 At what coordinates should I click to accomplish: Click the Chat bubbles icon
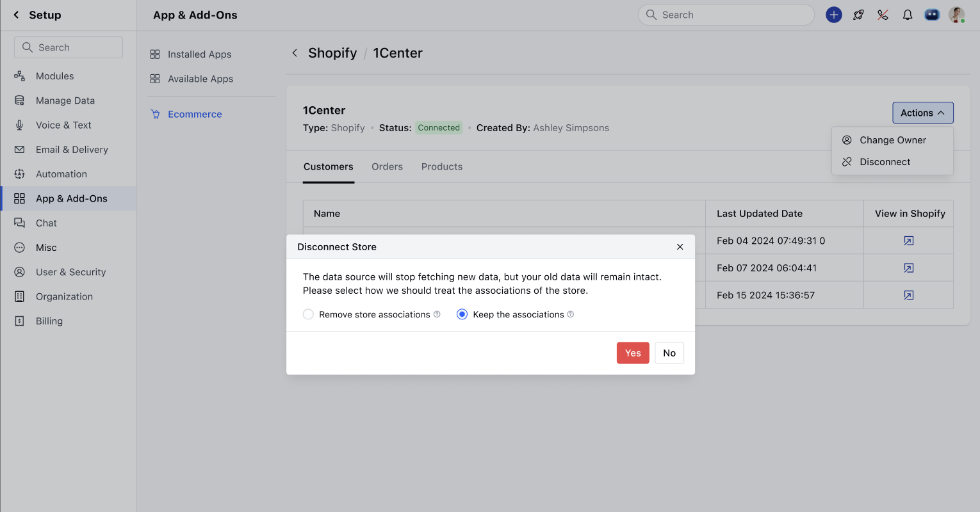pos(20,223)
